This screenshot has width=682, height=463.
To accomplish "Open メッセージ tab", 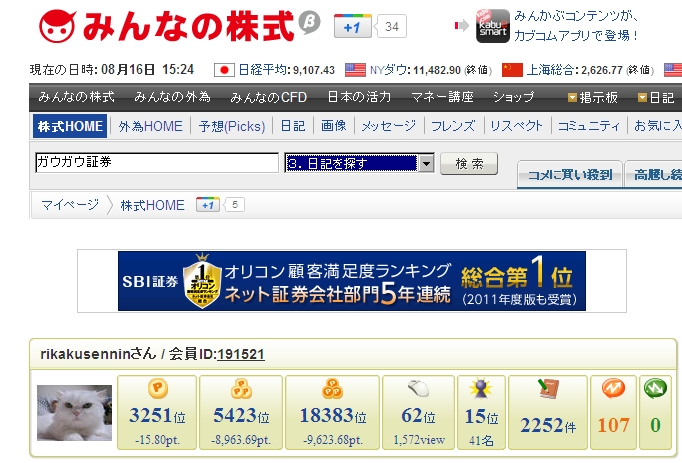I will pyautogui.click(x=389, y=126).
